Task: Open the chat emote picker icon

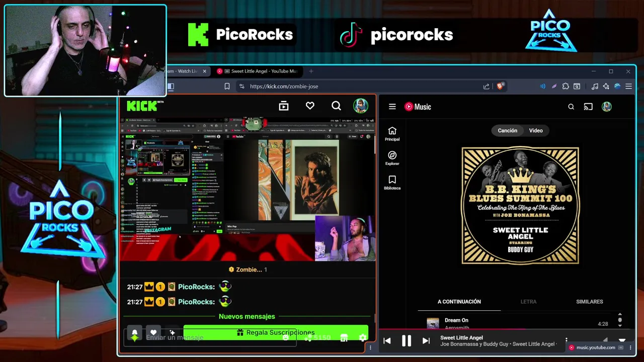Action: coord(286,338)
